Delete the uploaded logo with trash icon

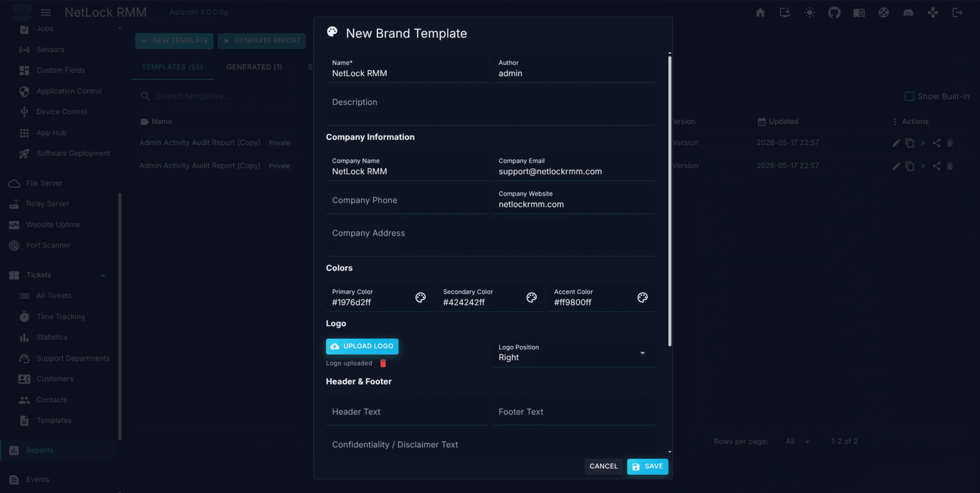click(383, 363)
